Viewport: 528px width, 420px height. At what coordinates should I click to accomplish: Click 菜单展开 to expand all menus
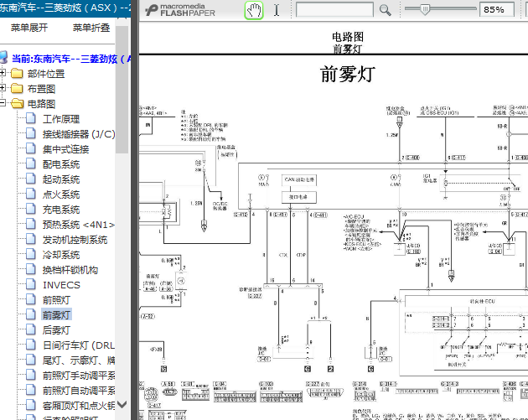tap(29, 28)
